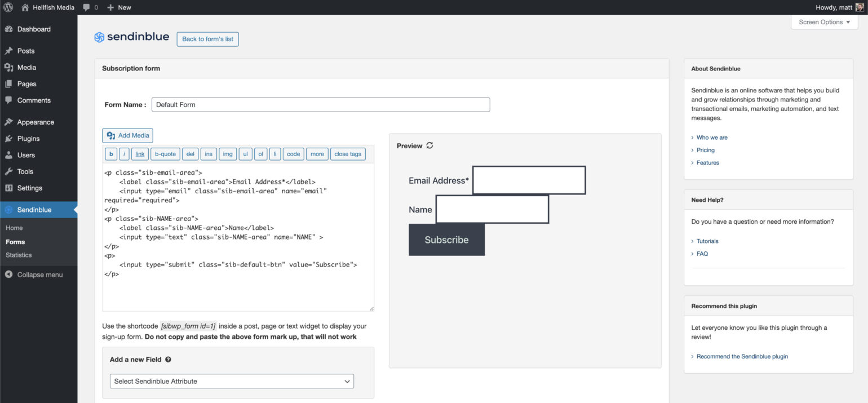Click the Howdy, matt account text
The image size is (868, 403).
pos(834,7)
